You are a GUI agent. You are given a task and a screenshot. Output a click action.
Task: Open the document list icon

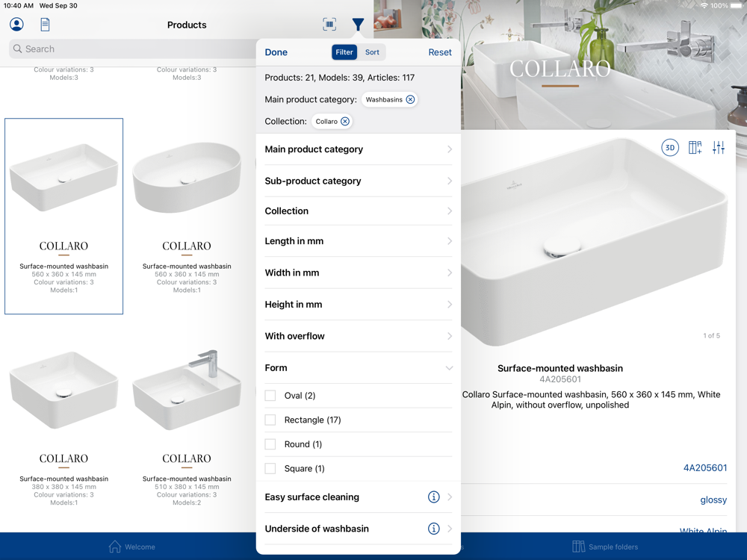click(45, 25)
